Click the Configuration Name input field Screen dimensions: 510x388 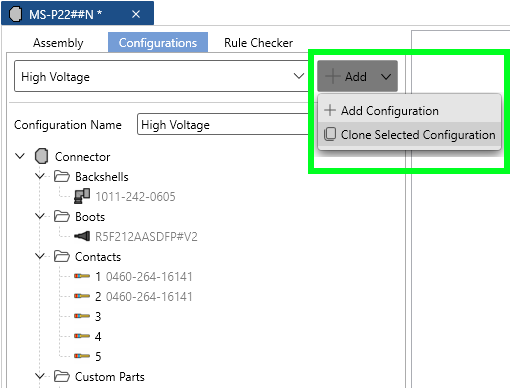pos(223,124)
